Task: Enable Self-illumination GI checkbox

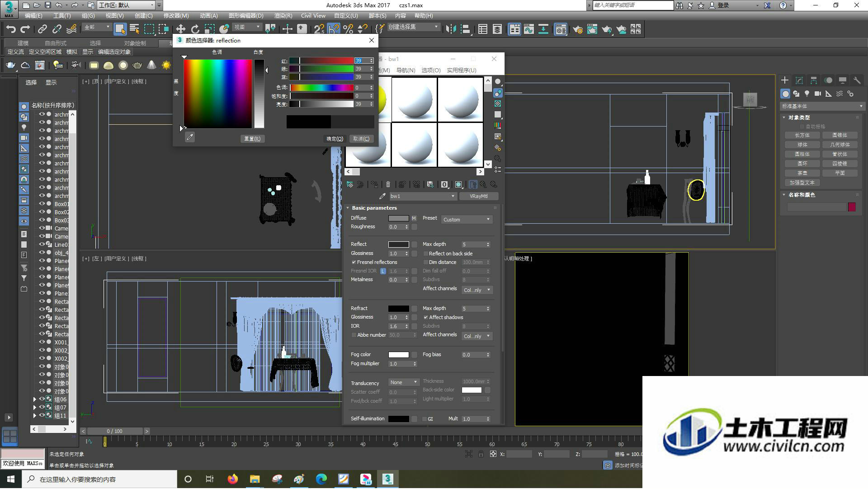Action: pos(425,419)
